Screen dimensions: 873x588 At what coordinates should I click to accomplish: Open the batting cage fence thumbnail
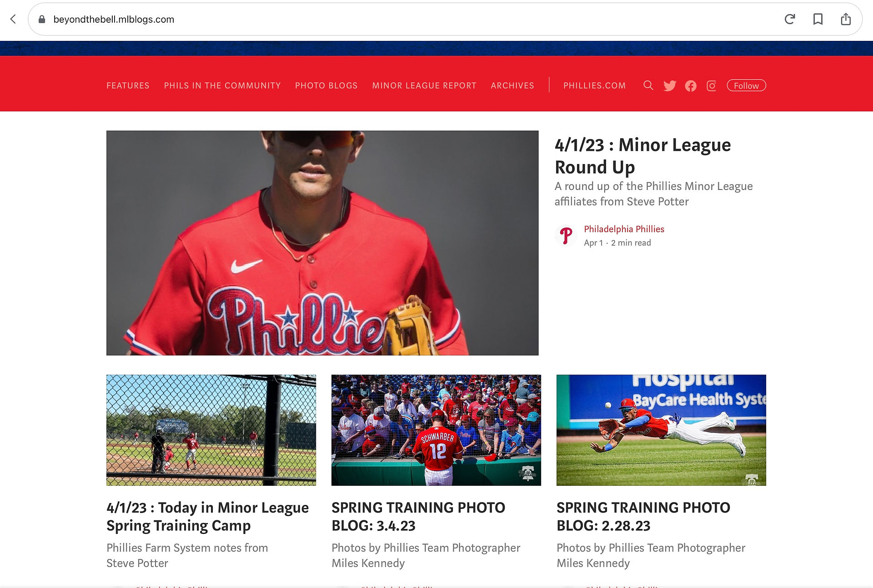pos(211,430)
